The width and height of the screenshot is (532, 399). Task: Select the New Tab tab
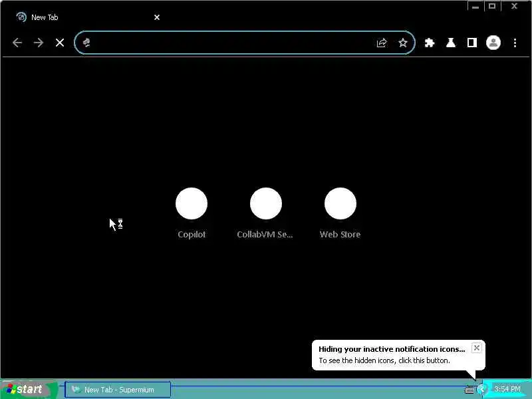pyautogui.click(x=88, y=17)
